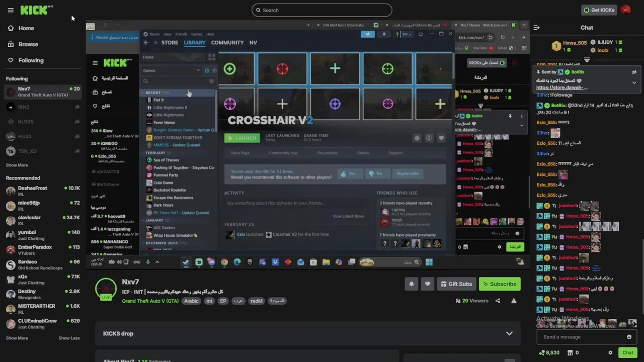The width and height of the screenshot is (644, 362).
Task: Click Steam LAUNCH button
Action: click(x=242, y=138)
